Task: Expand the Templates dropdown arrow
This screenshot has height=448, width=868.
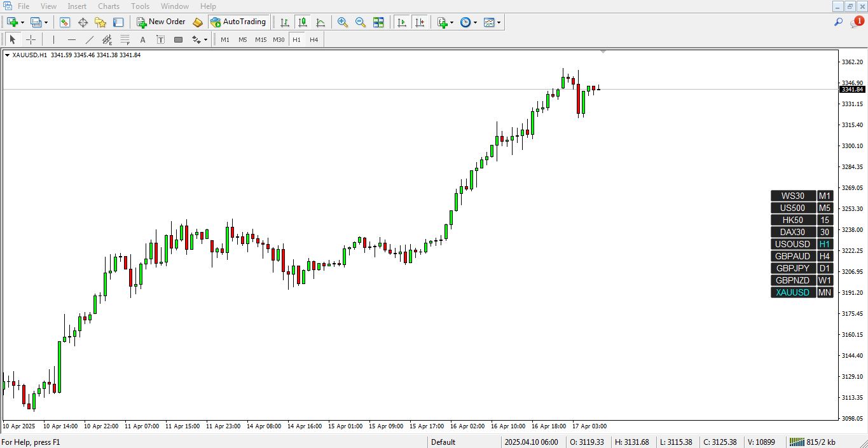Action: (x=499, y=22)
